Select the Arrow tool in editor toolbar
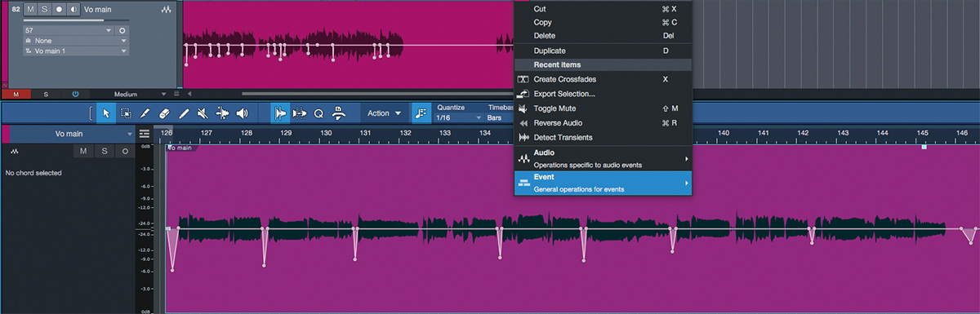980x314 pixels. 106,113
